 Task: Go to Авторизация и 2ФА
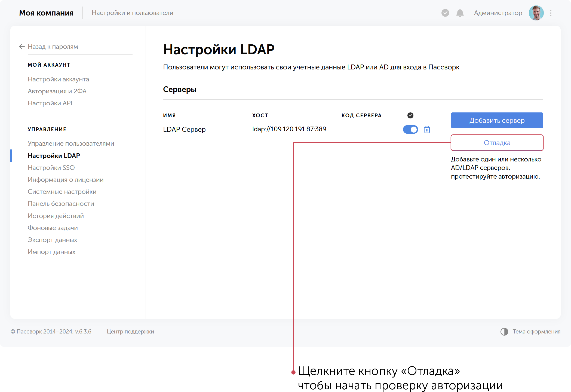click(57, 91)
